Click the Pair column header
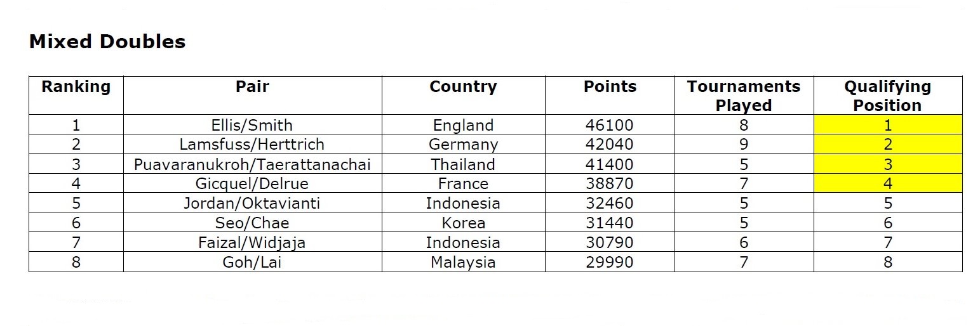The width and height of the screenshot is (980, 326). coord(252,87)
